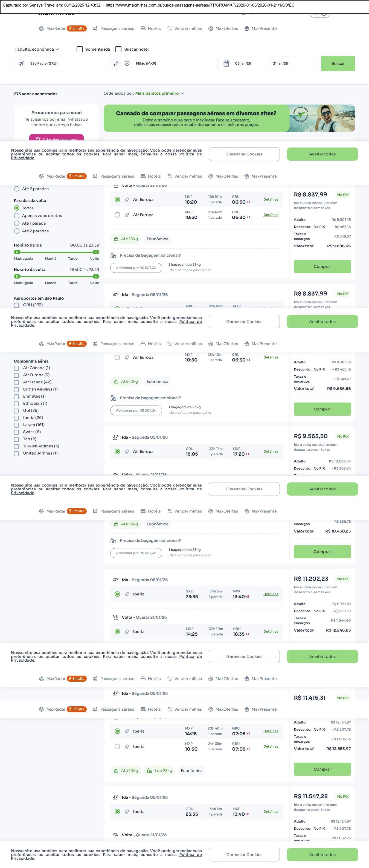Swap origin and destination airports icon
This screenshot has height=868, width=369.
(115, 63)
